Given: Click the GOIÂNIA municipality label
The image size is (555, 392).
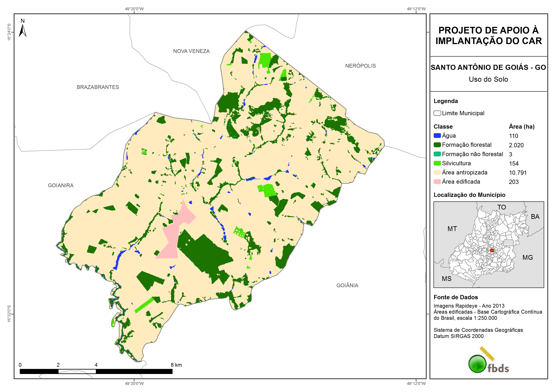Looking at the screenshot, I should click(x=347, y=286).
